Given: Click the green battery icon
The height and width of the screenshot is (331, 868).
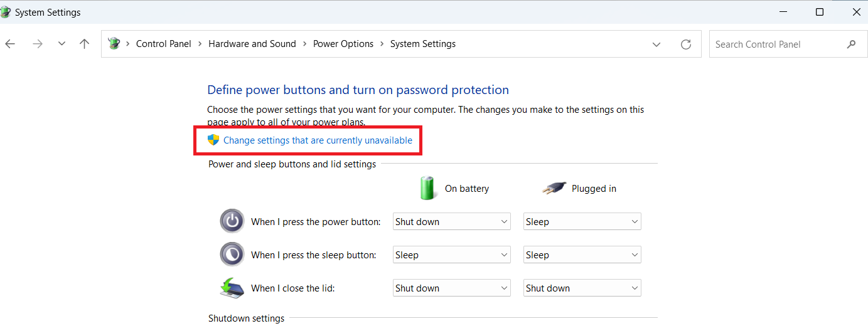Looking at the screenshot, I should [427, 187].
